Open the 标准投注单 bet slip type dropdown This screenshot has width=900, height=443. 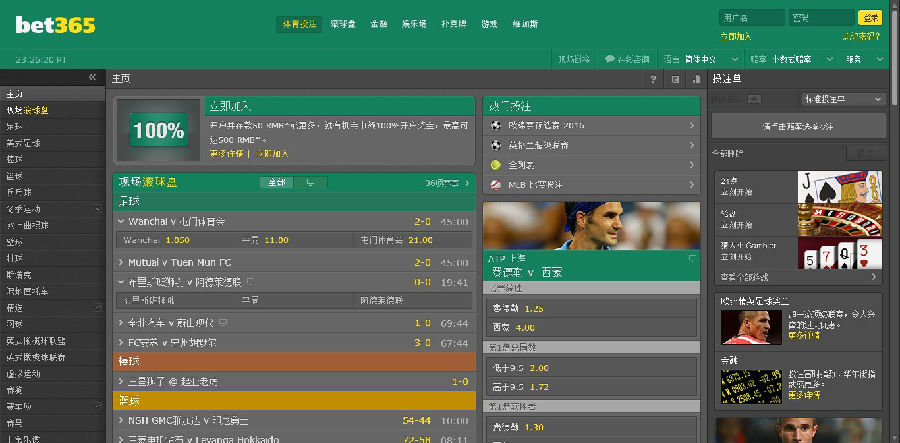tap(843, 99)
